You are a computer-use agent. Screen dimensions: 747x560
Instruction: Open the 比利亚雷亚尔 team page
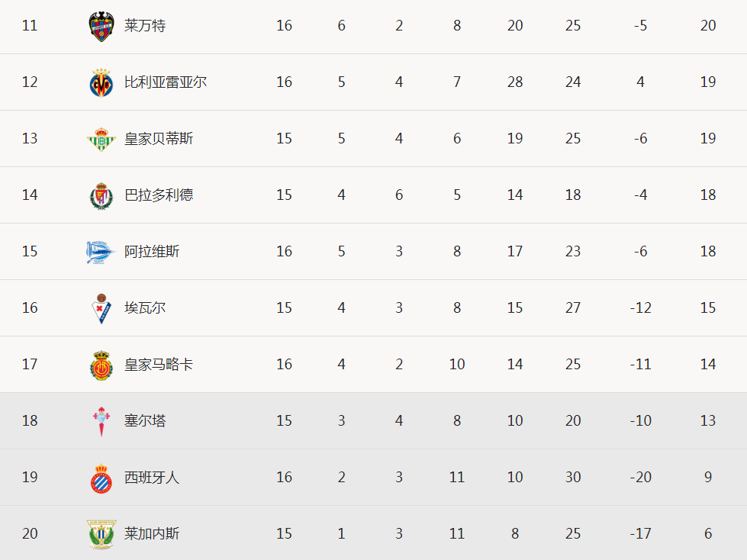point(166,82)
